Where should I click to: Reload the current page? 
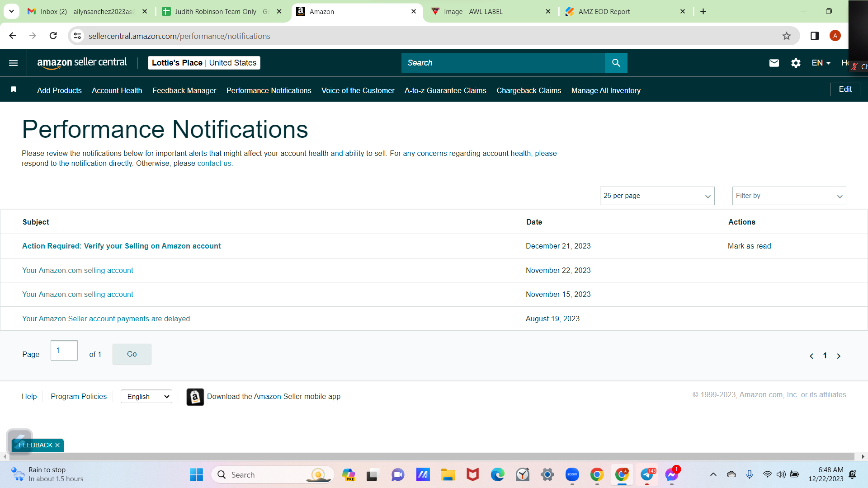click(x=53, y=36)
